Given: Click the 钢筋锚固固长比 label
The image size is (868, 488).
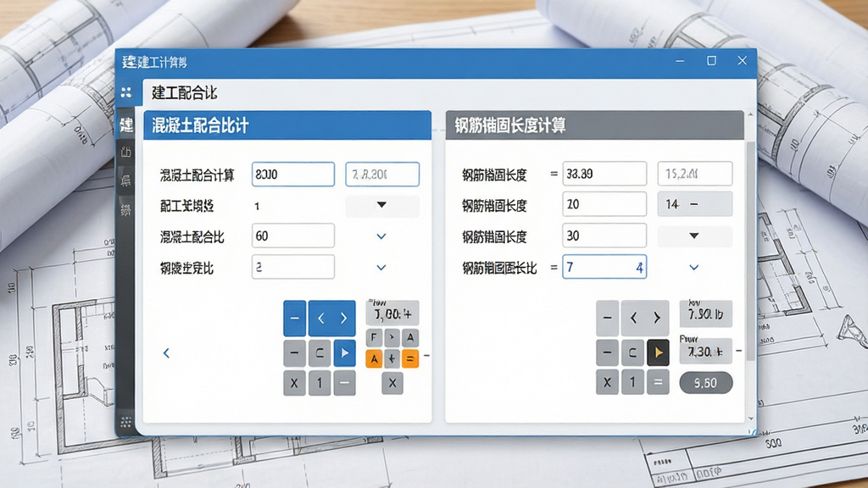Looking at the screenshot, I should tap(500, 269).
